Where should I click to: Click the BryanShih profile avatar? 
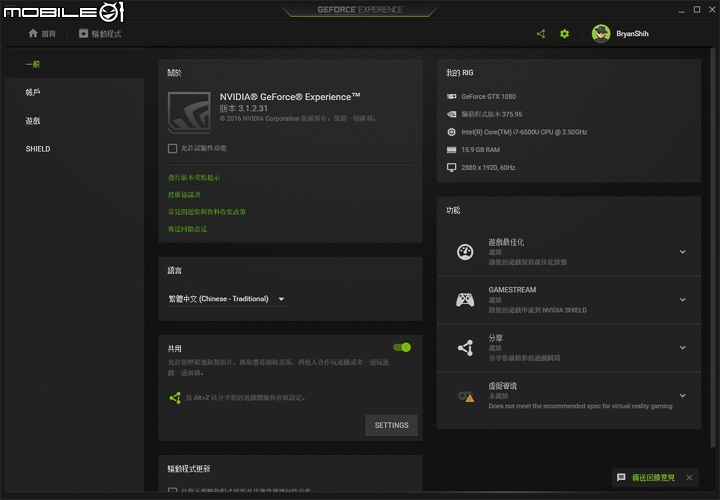point(601,34)
